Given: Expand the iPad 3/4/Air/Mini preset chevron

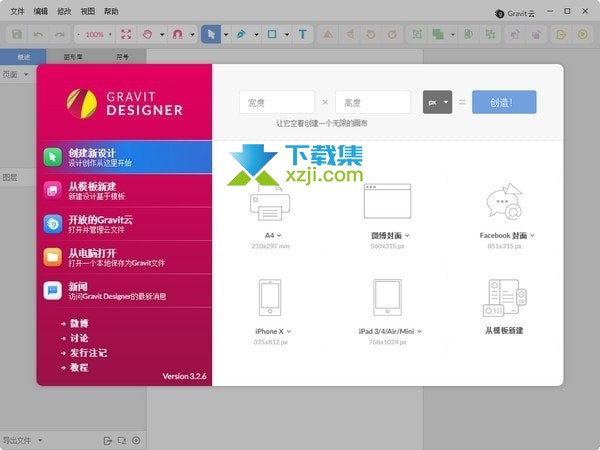Looking at the screenshot, I should point(419,331).
